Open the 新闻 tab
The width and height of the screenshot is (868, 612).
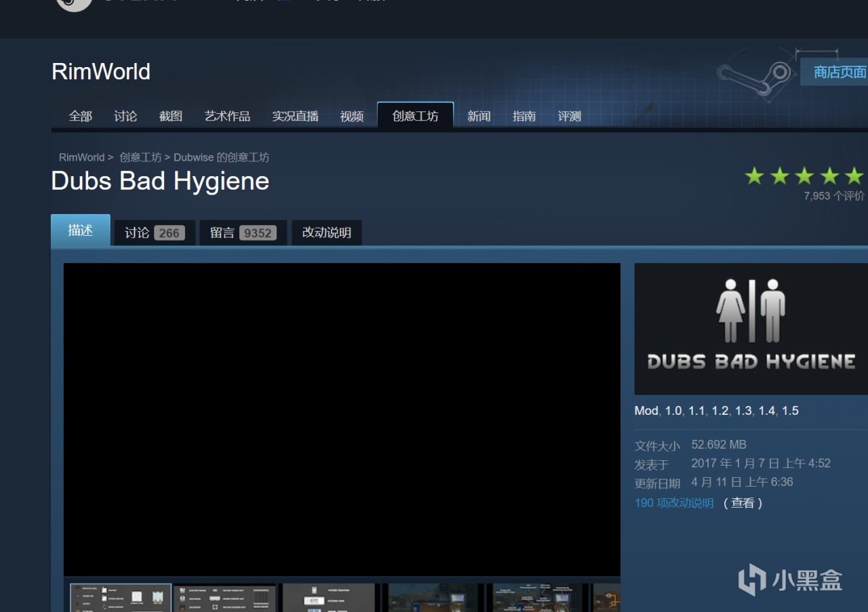[x=479, y=117]
